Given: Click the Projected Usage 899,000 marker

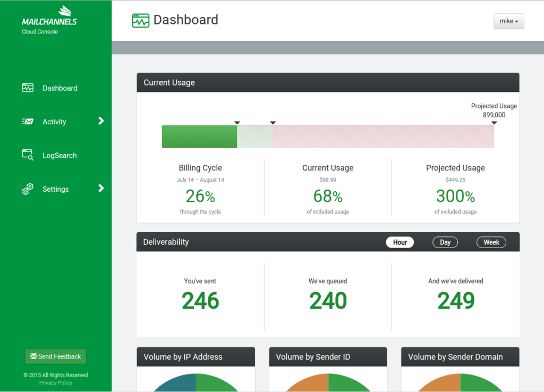Looking at the screenshot, I should coord(494,123).
